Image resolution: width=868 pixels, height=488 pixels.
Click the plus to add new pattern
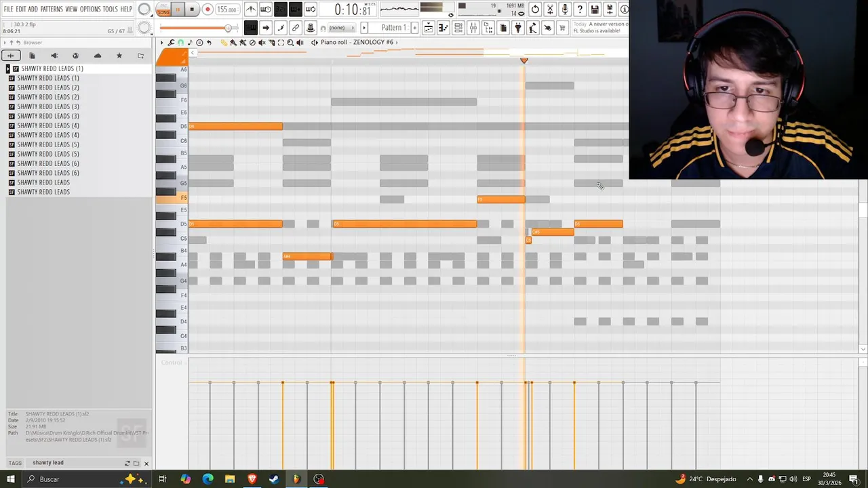point(414,28)
